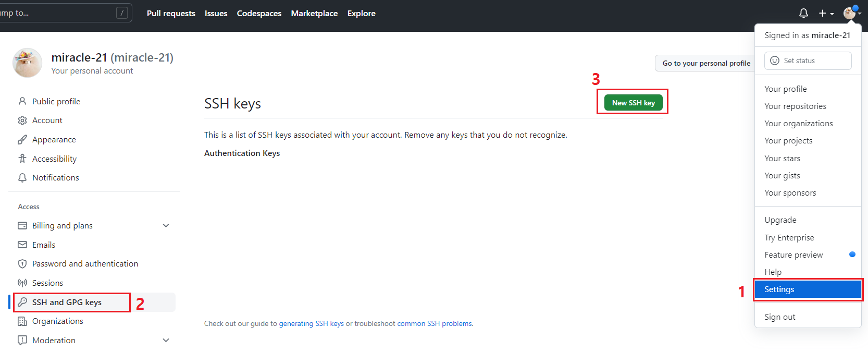Click the large miracle-21 profile picture
The image size is (868, 351).
27,63
